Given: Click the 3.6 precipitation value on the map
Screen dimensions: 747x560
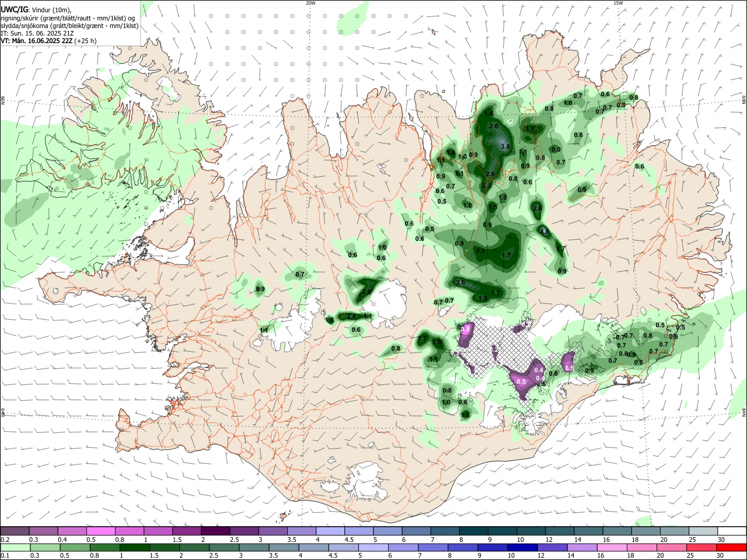Looking at the screenshot, I should (x=460, y=283).
